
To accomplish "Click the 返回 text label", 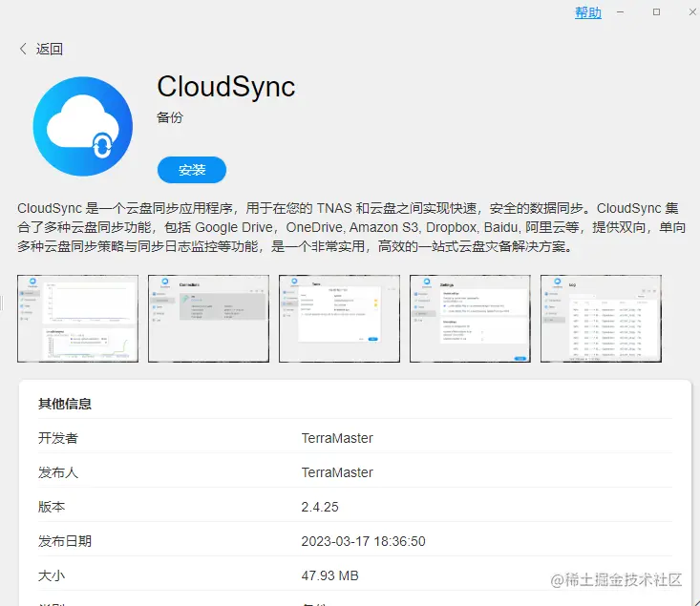I will point(49,49).
